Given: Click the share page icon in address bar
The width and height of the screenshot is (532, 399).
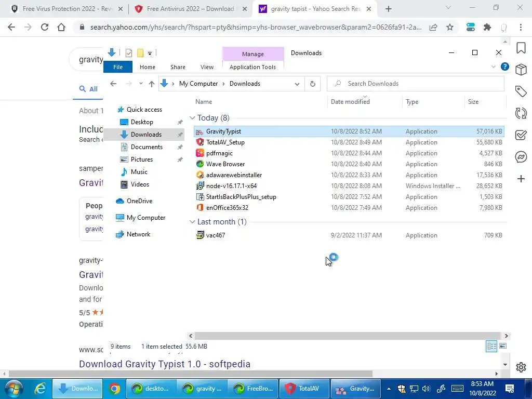Looking at the screenshot, I should click(x=433, y=27).
